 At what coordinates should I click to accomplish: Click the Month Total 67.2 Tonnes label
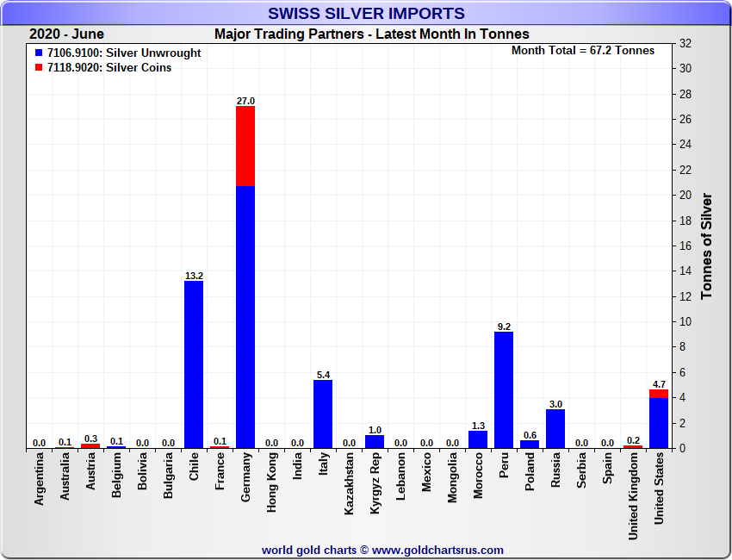[x=582, y=50]
